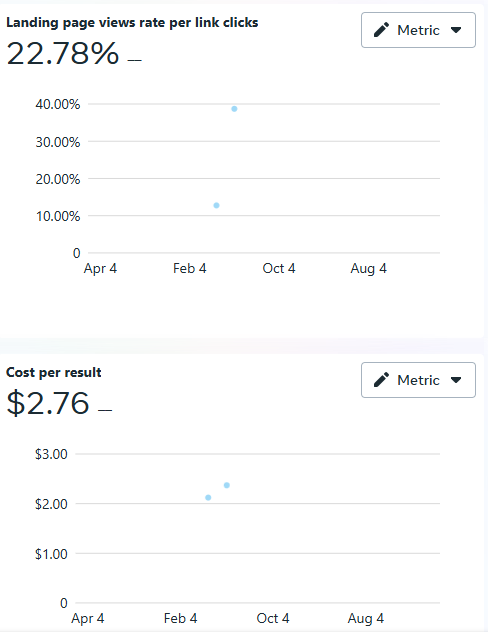The image size is (488, 632).
Task: Select the higher cost data point above $2.00
Action: pos(227,485)
